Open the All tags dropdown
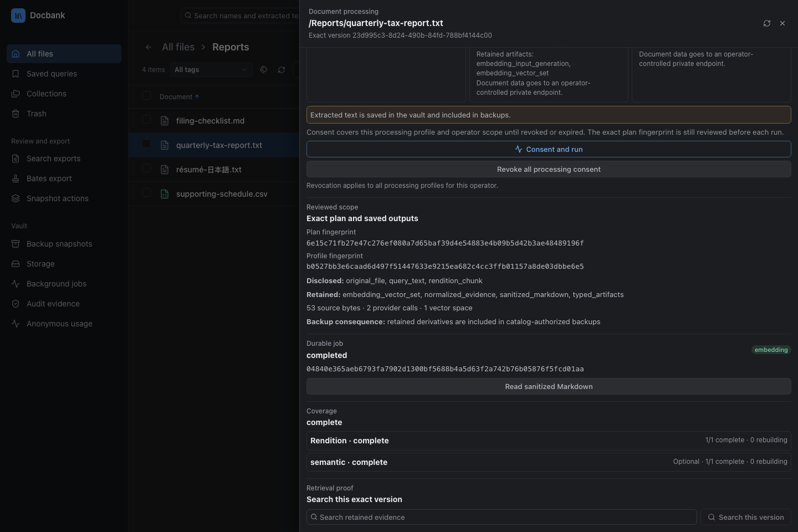 (x=211, y=70)
